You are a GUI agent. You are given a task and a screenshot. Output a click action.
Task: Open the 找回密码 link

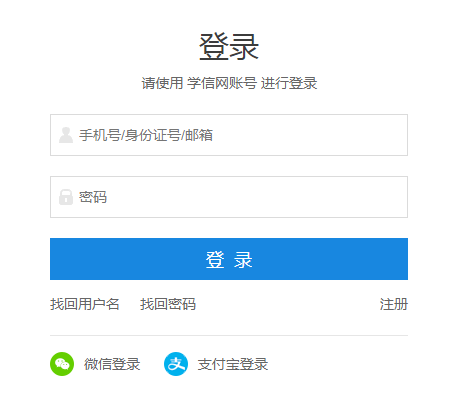click(x=168, y=304)
